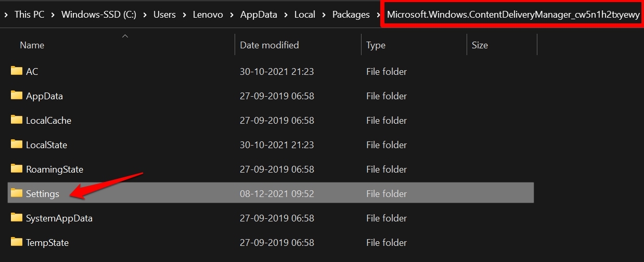Click the ContentDeliveryManager address bar segment
The image size is (644, 262).
(513, 15)
